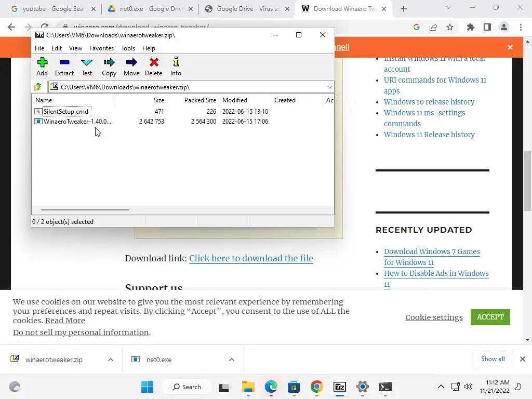Open the Favorites menu

(x=101, y=48)
